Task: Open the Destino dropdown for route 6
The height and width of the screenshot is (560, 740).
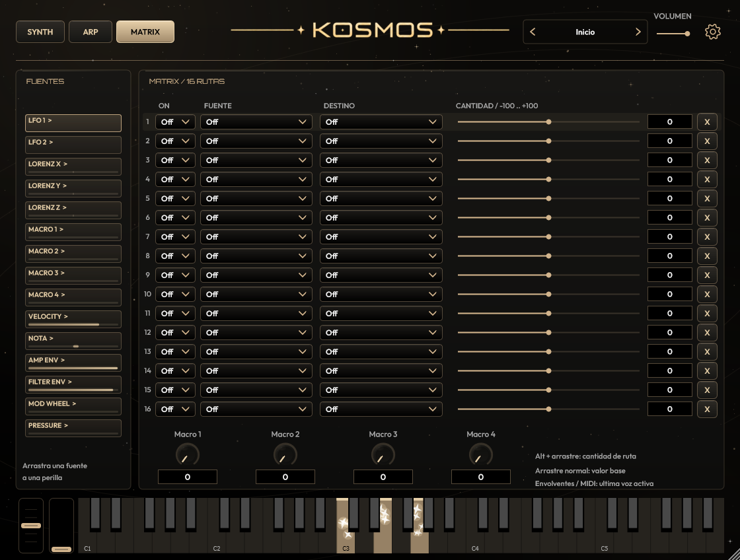Action: click(x=381, y=217)
